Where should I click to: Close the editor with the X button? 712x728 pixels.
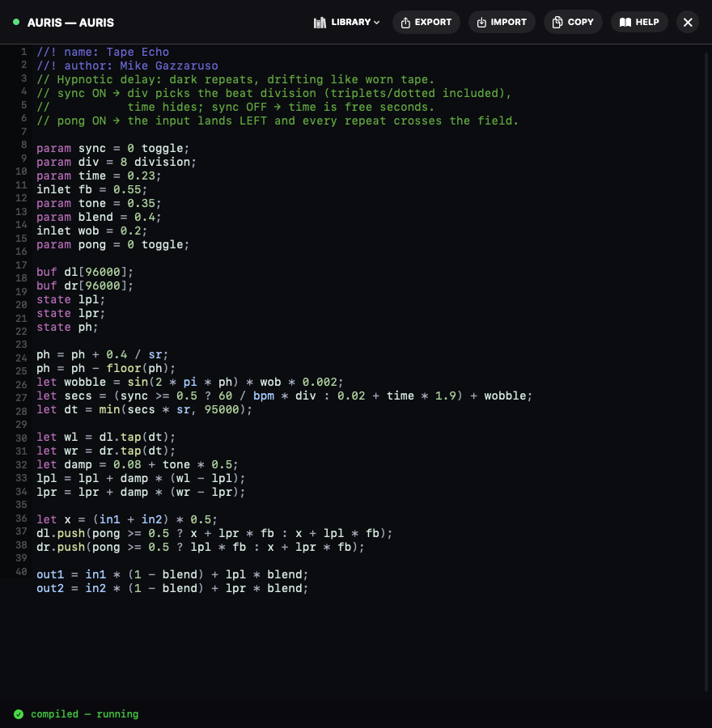[x=688, y=23]
